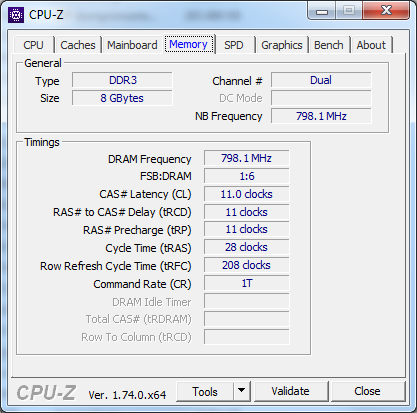This screenshot has width=417, height=413.
Task: Click the 'FSB:DRAM' label
Action: click(166, 176)
